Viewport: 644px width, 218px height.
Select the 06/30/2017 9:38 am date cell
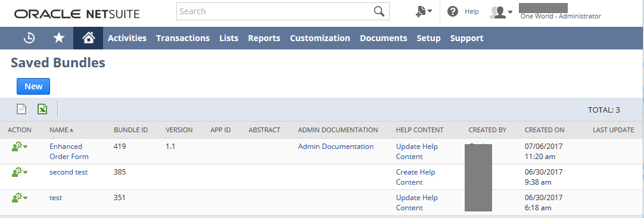point(544,177)
